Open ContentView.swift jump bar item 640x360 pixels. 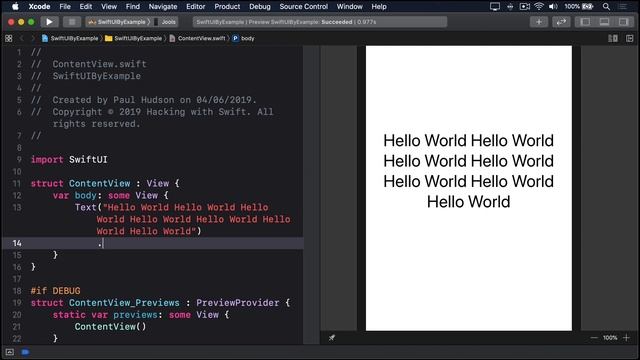[x=198, y=38]
